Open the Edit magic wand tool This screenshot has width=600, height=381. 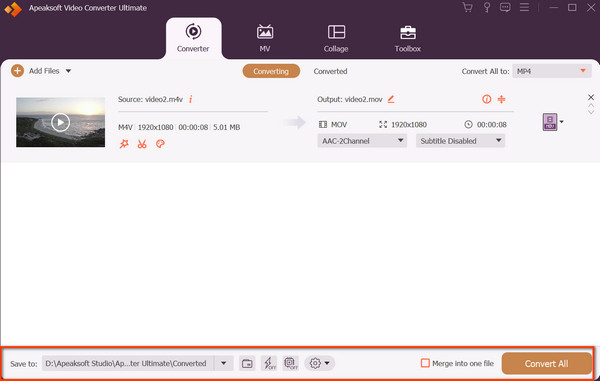point(124,144)
